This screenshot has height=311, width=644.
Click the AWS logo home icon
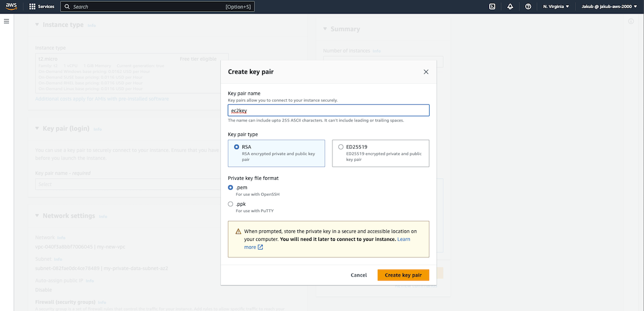pyautogui.click(x=11, y=6)
